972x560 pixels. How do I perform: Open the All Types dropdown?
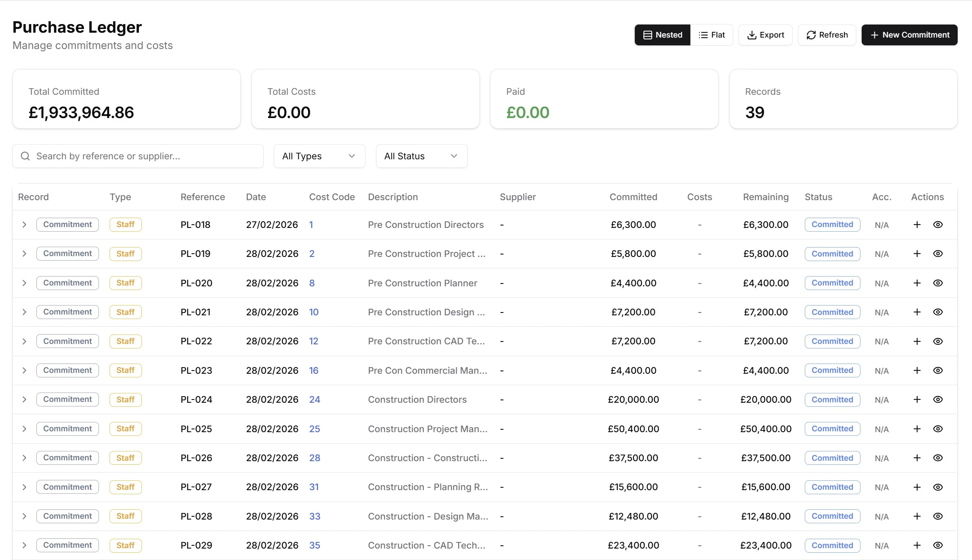pyautogui.click(x=319, y=156)
